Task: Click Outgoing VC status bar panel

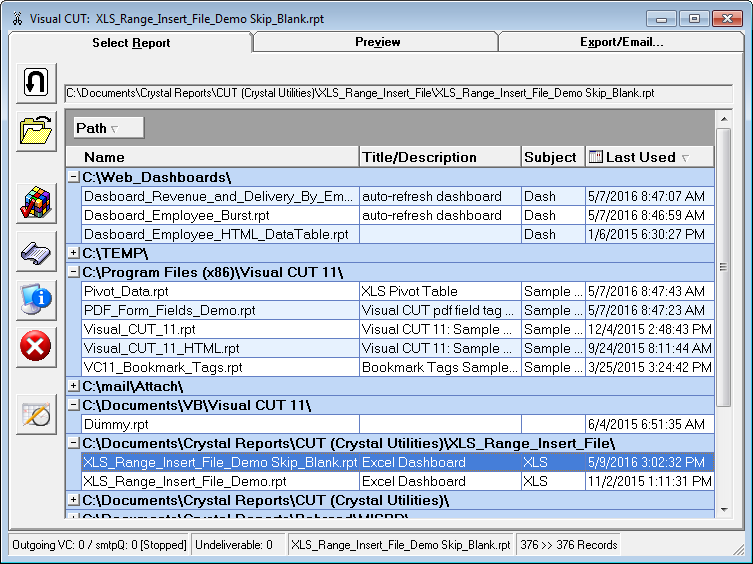Action: (x=99, y=545)
